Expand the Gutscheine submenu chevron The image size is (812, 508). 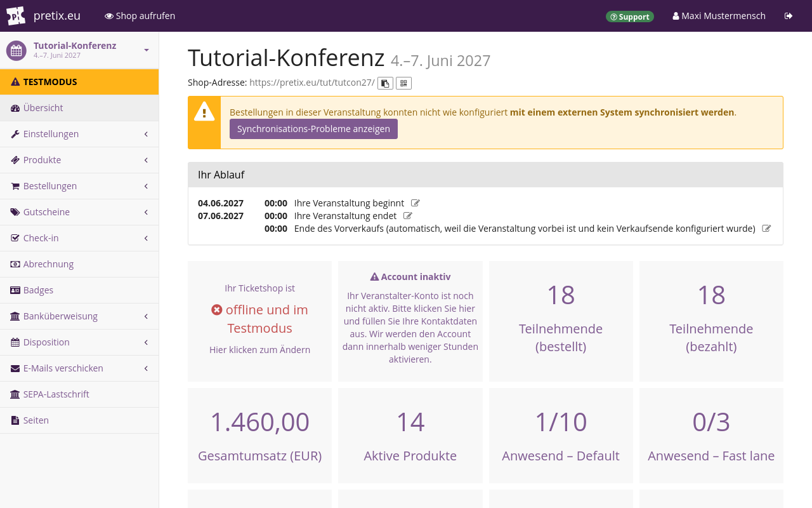point(146,212)
